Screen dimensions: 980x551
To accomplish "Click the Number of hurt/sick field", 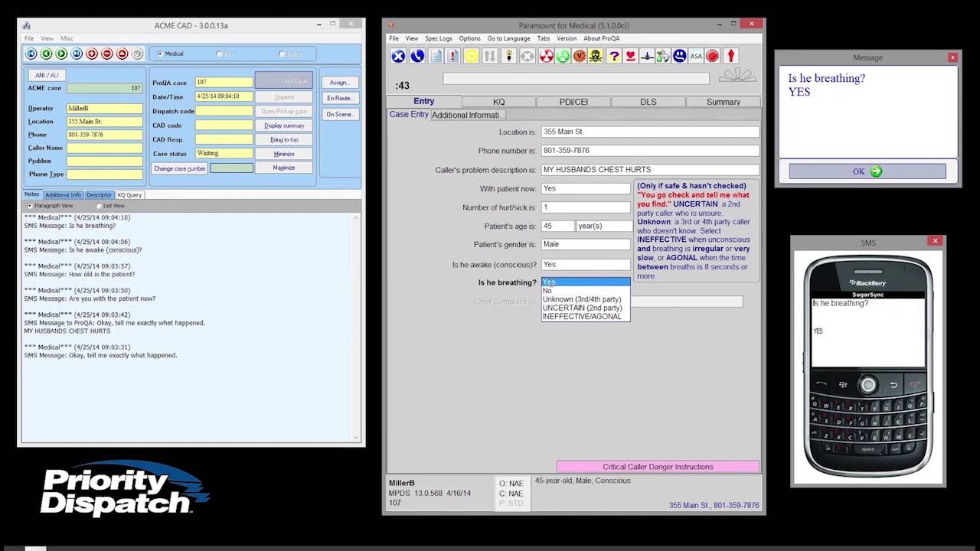I will pyautogui.click(x=586, y=207).
